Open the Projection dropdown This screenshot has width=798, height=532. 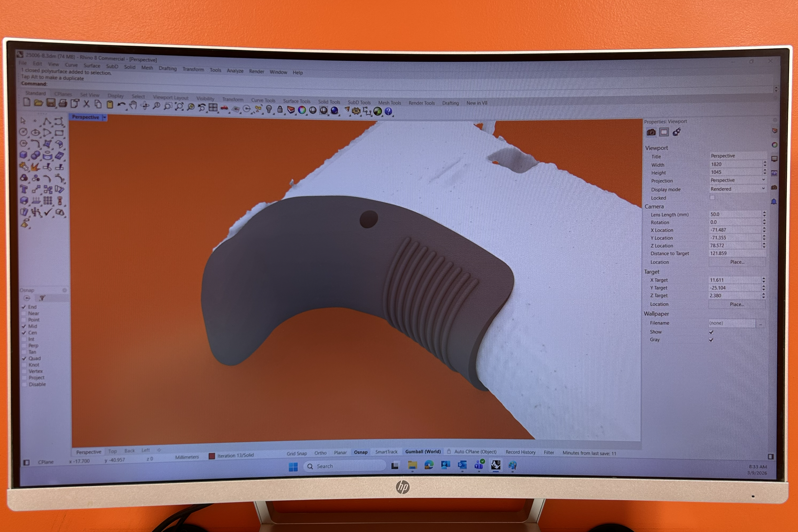(763, 180)
